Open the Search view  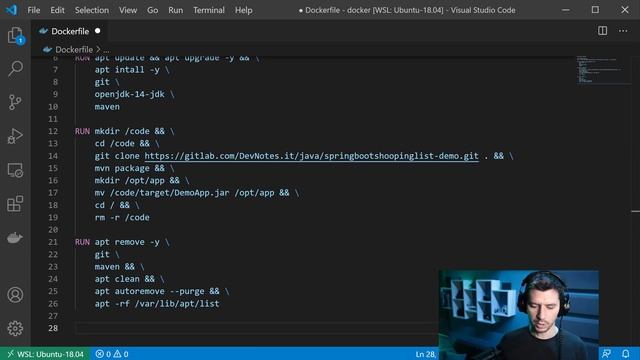(x=15, y=68)
